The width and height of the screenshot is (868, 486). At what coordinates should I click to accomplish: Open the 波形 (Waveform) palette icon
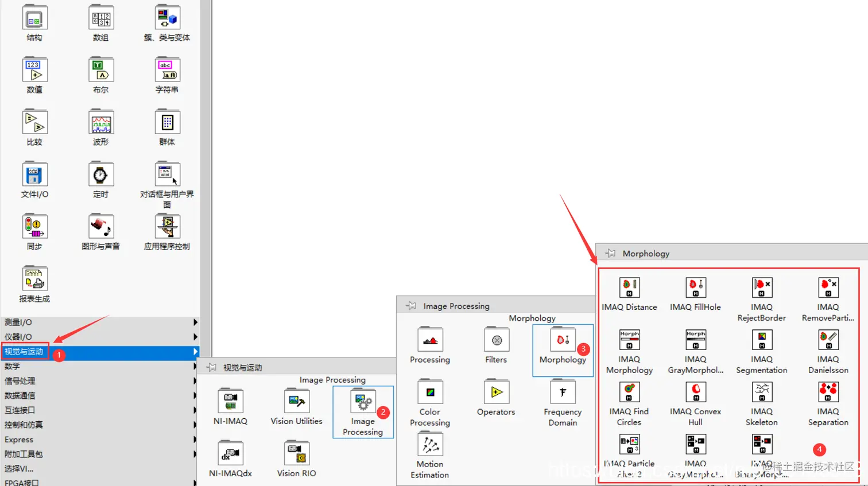pos(101,122)
